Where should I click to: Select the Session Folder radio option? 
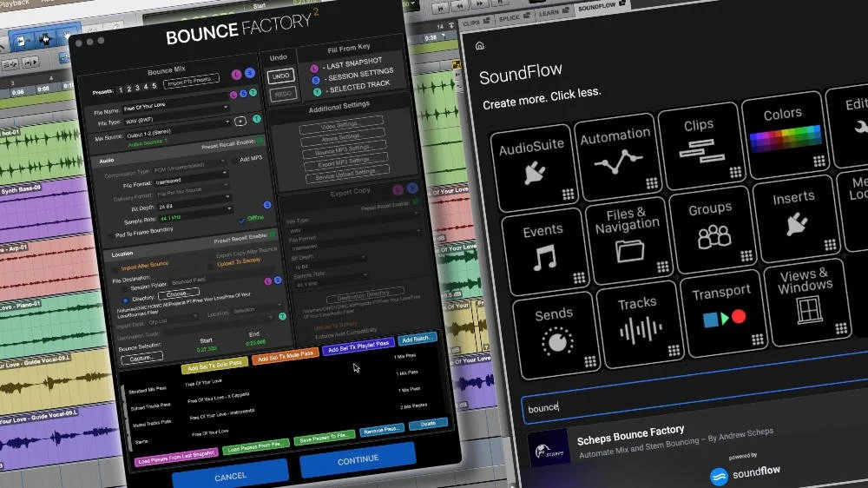point(124,289)
